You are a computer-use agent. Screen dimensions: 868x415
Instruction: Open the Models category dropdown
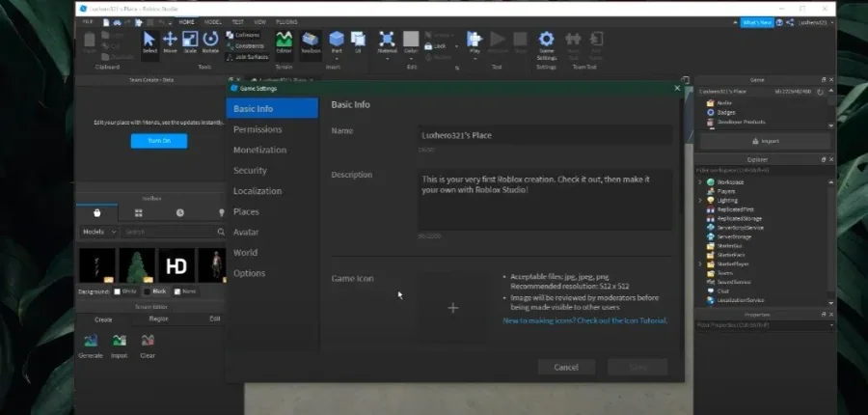(98, 232)
